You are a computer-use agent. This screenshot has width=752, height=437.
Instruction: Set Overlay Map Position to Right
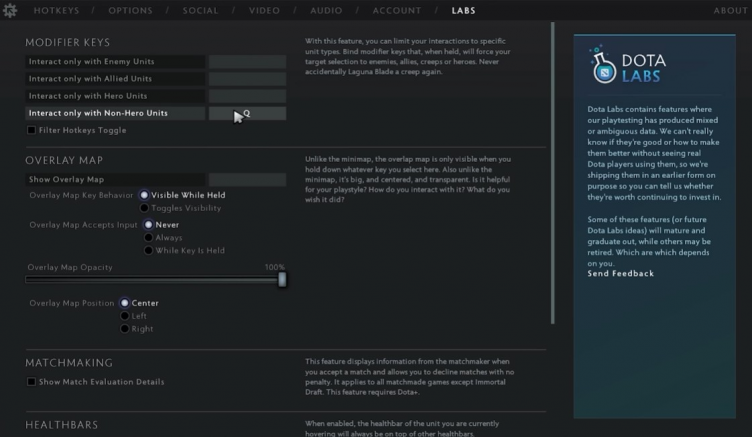125,328
